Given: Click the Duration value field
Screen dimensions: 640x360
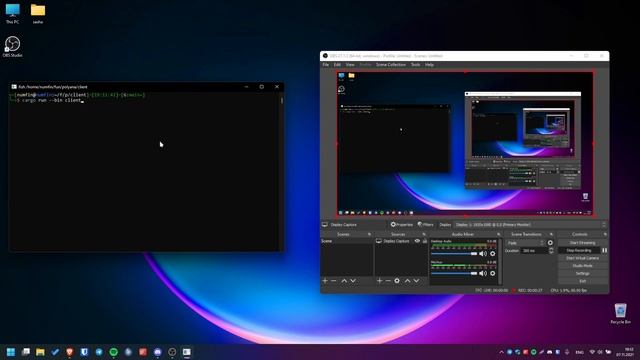Looking at the screenshot, I should pos(535,251).
